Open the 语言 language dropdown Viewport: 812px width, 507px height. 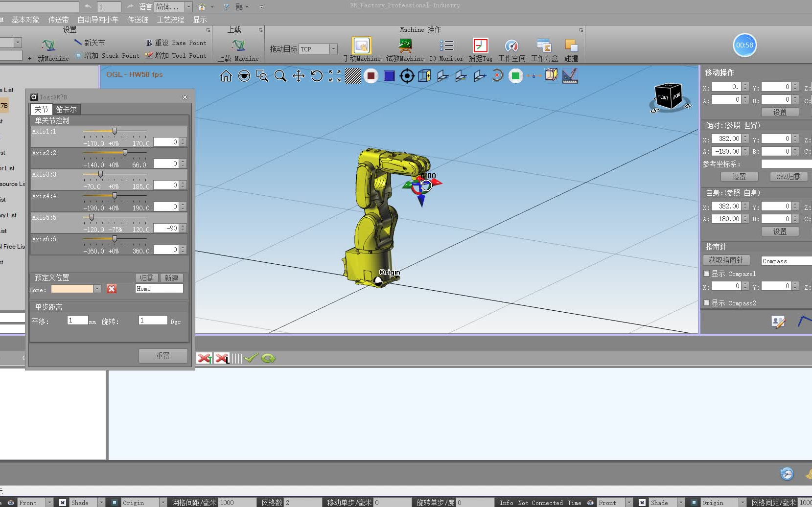coord(188,7)
